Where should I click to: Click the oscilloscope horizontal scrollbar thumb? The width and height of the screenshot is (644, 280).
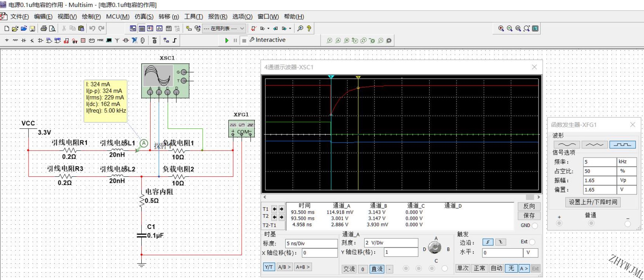530,197
